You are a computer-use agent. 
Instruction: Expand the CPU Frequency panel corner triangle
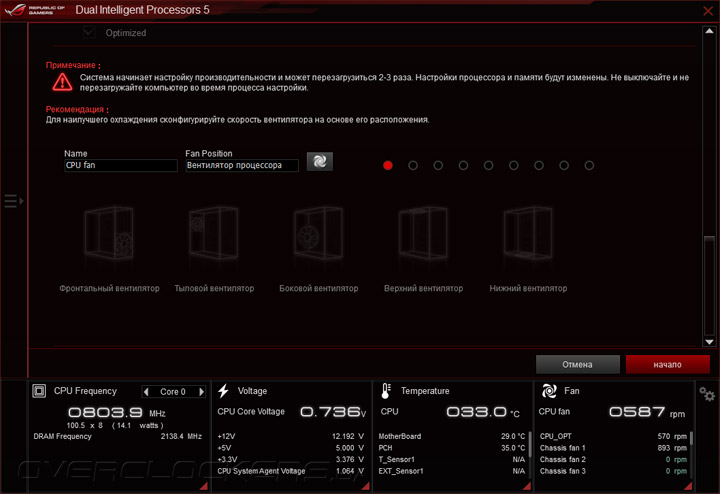(x=204, y=486)
